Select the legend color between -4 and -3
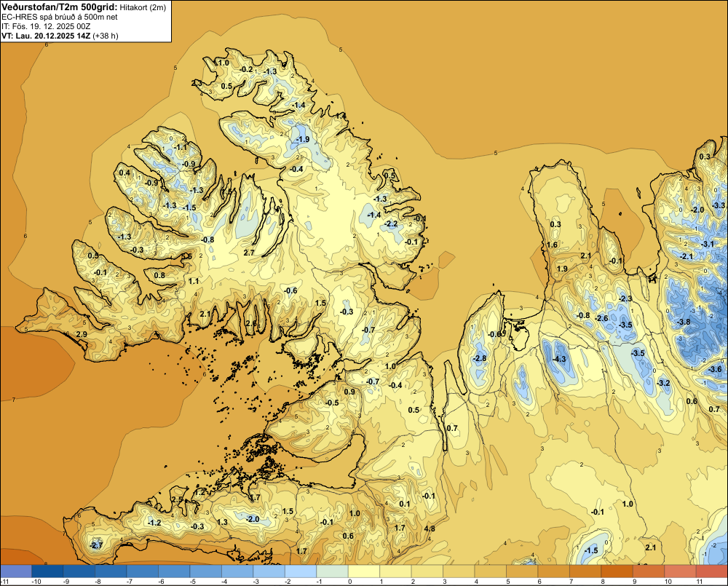This screenshot has height=586, width=728. coord(237,571)
